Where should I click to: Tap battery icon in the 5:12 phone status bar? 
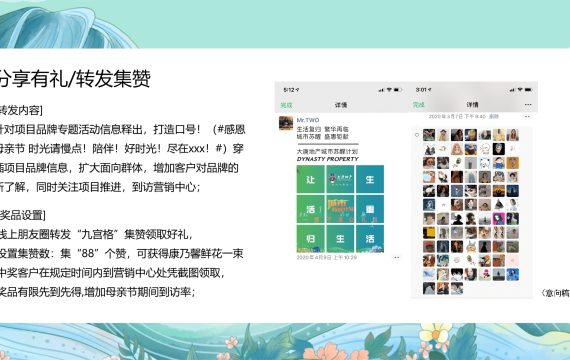[x=398, y=90]
